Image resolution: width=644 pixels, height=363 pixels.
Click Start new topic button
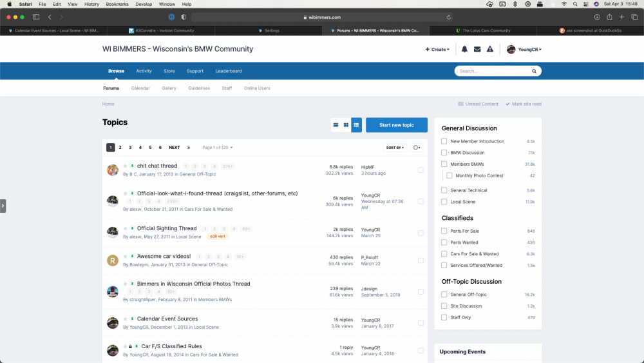[x=396, y=125]
